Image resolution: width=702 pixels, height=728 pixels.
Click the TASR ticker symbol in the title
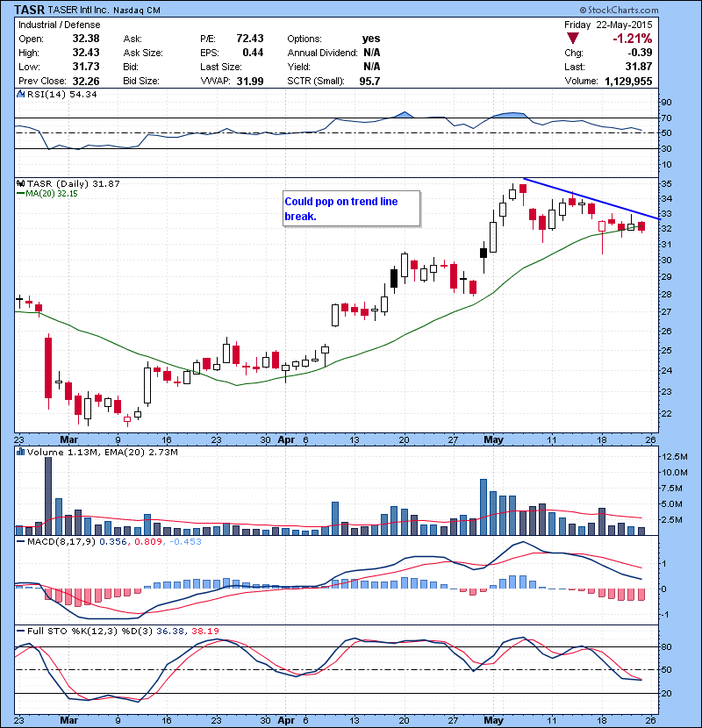tap(29, 10)
